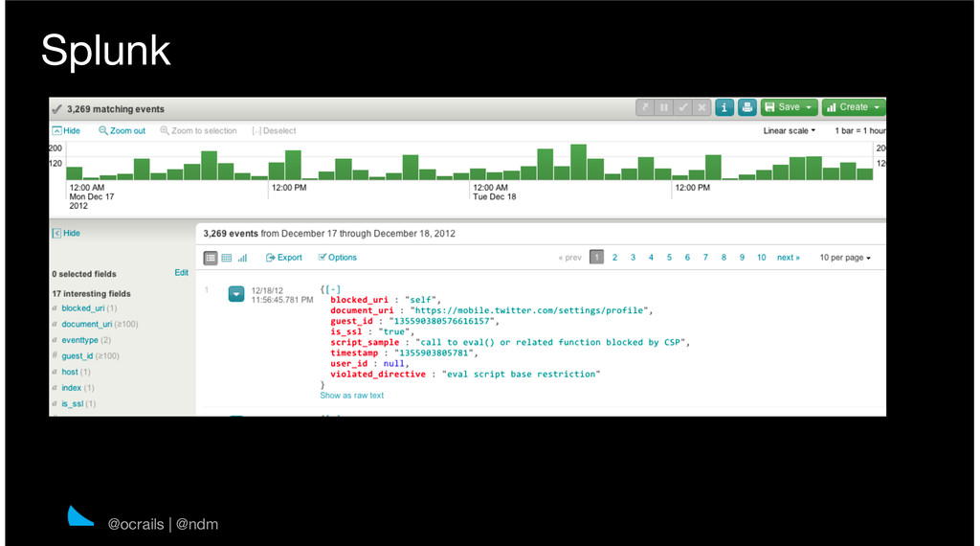Click the violated_directive key in event
This screenshot has height=546, width=980.
coord(378,375)
